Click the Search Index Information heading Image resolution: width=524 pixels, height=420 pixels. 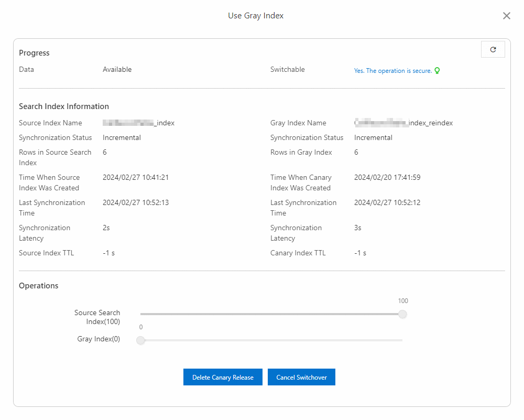pyautogui.click(x=64, y=106)
